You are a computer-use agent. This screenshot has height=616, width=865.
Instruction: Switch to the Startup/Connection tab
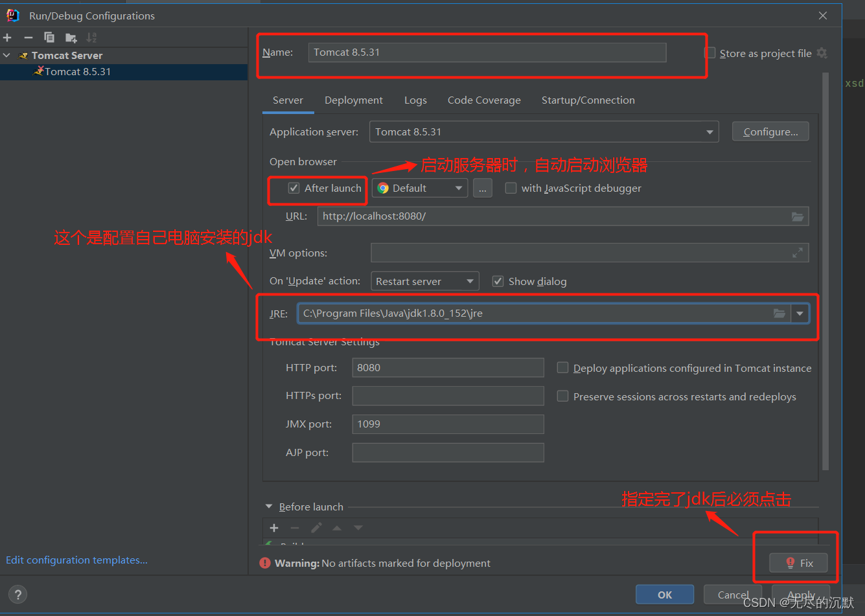pyautogui.click(x=588, y=100)
